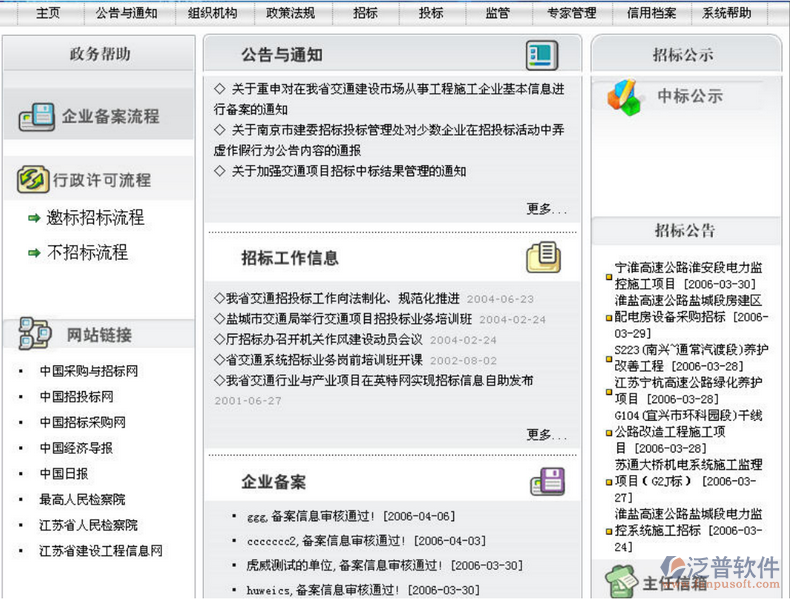Visit the 中国采购与招标网 link

[x=89, y=371]
